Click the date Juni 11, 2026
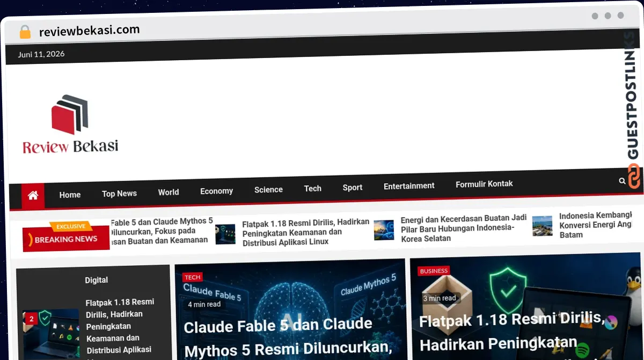This screenshot has width=644, height=360. pyautogui.click(x=41, y=54)
